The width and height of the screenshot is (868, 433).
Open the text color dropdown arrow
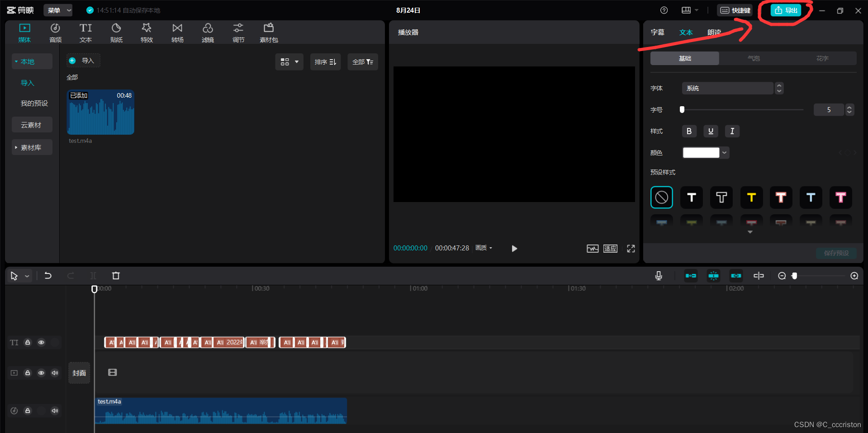coord(725,153)
